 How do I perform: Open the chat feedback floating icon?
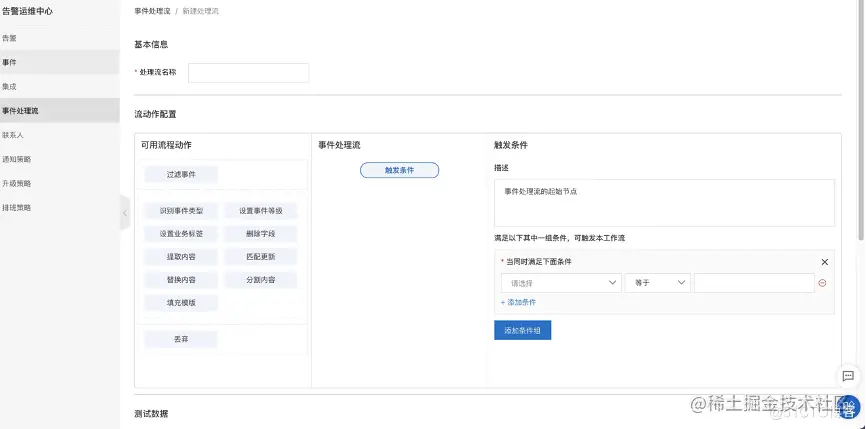[x=848, y=377]
